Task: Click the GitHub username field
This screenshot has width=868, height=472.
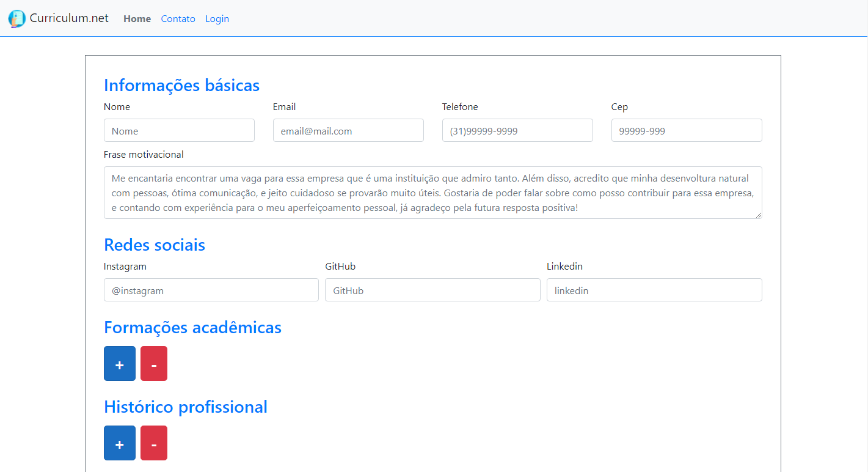Action: (x=432, y=290)
